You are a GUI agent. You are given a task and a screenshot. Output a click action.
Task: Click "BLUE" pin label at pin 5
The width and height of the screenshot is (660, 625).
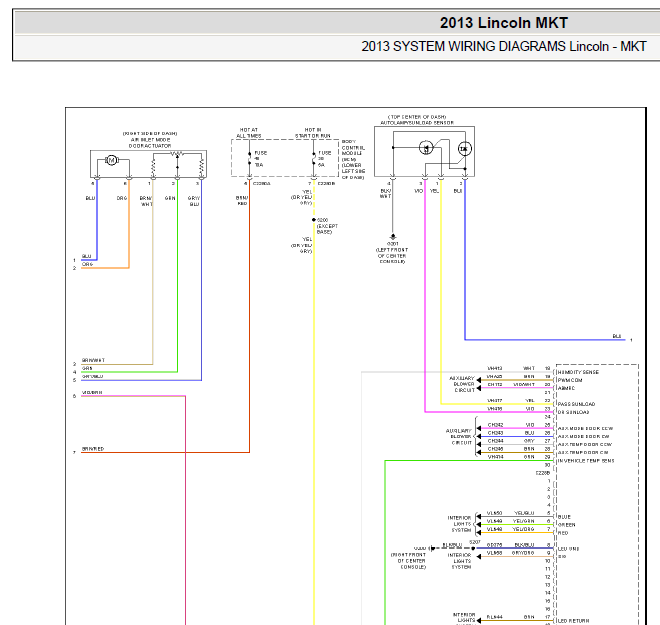564,517
